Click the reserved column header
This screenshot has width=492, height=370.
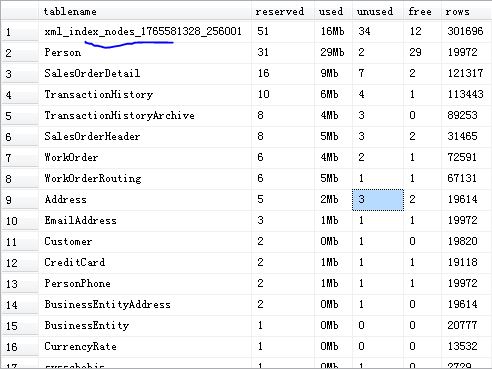[283, 11]
